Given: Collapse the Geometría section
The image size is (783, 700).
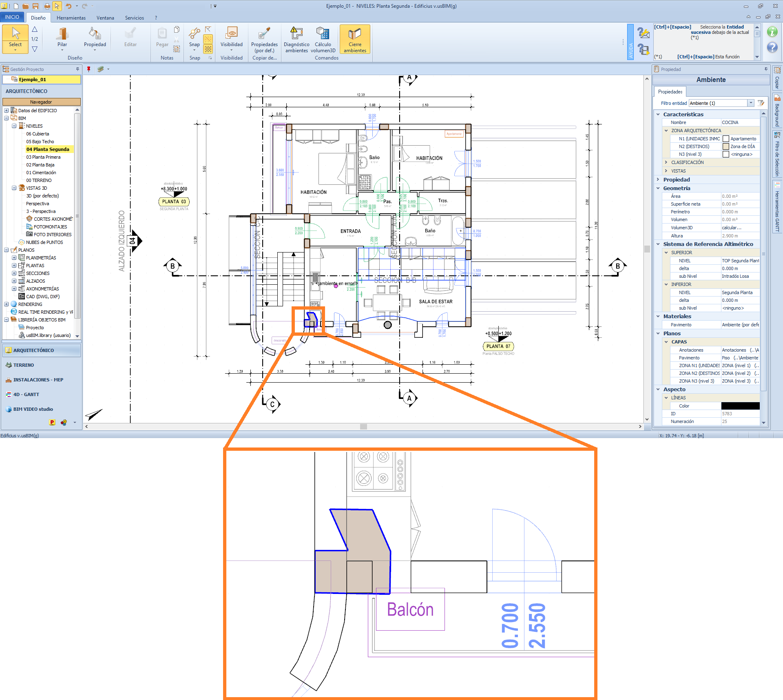Looking at the screenshot, I should pos(658,188).
